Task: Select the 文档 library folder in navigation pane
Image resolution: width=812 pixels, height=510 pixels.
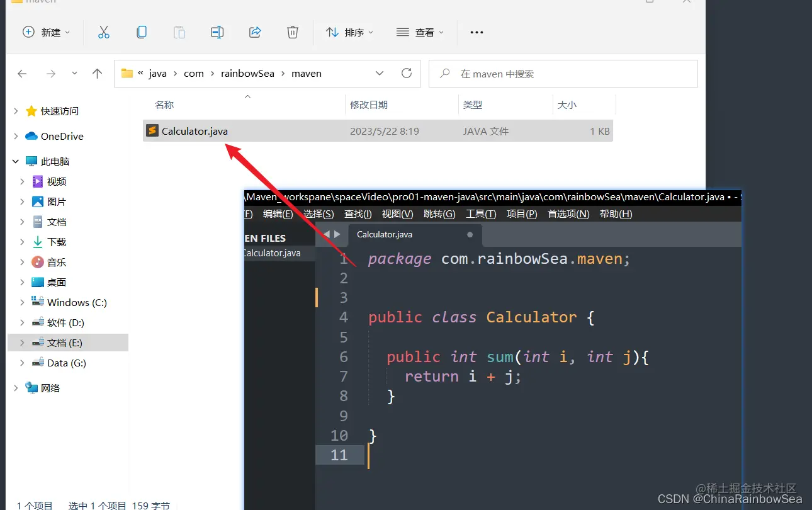Action: coord(57,222)
